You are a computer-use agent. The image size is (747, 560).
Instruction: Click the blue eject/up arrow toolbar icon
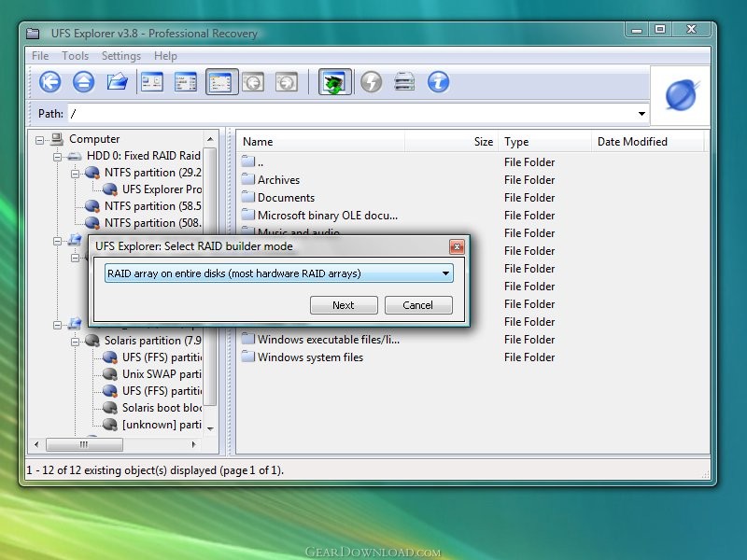[83, 82]
